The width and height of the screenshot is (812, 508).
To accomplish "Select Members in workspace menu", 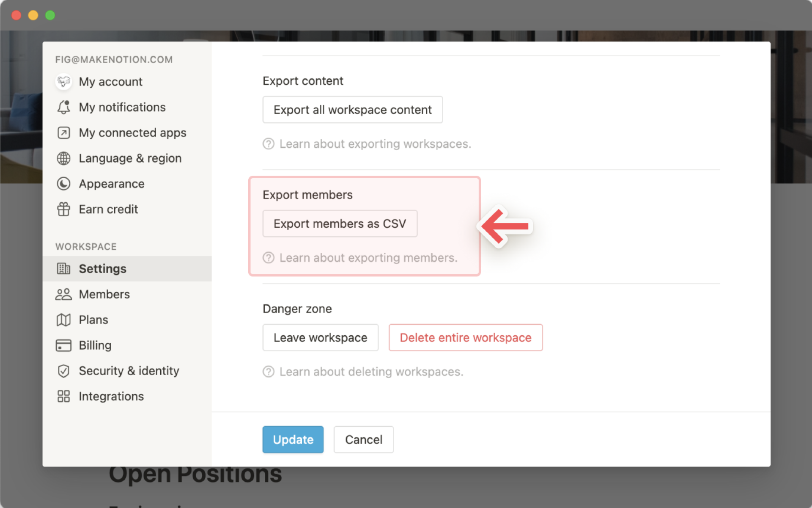I will (x=104, y=294).
